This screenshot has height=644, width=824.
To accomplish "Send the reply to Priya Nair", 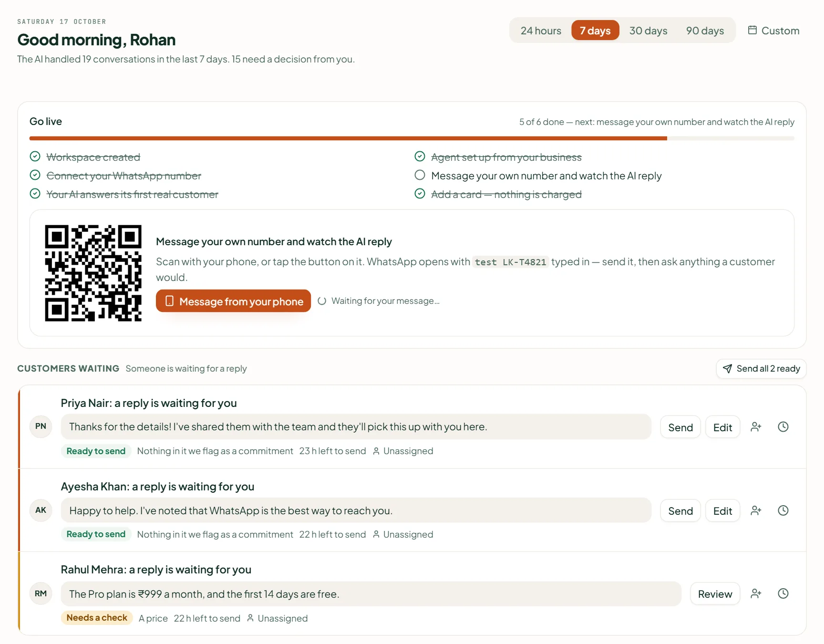I will [x=680, y=427].
